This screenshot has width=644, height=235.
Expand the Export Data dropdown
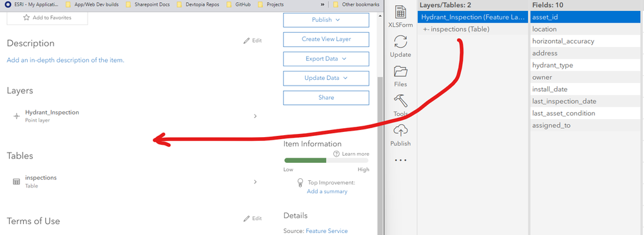point(326,59)
